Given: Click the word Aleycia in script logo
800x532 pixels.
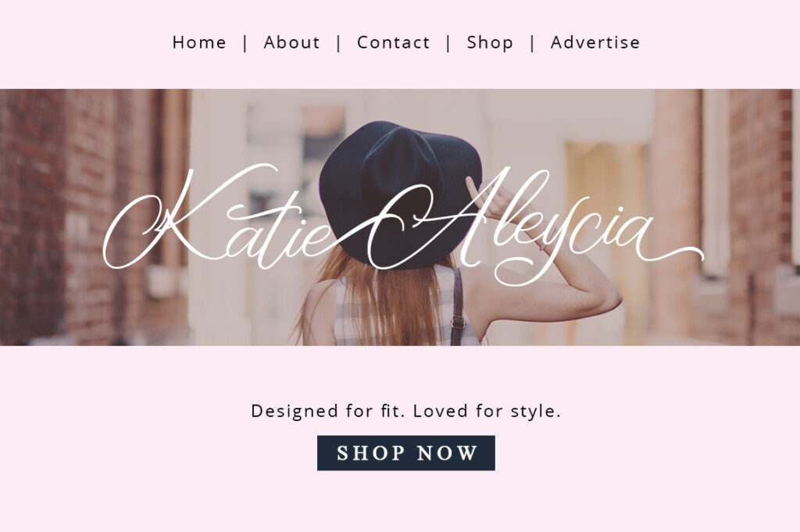Looking at the screenshot, I should (510, 224).
